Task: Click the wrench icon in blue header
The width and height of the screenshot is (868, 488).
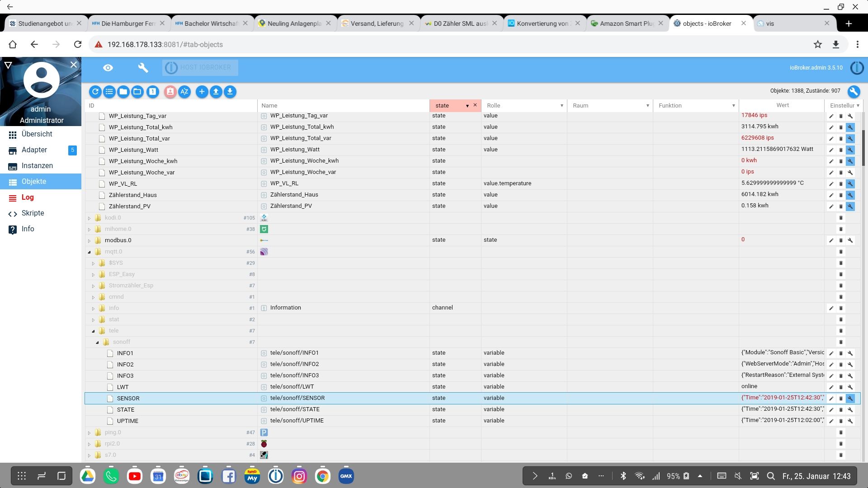Action: click(143, 68)
